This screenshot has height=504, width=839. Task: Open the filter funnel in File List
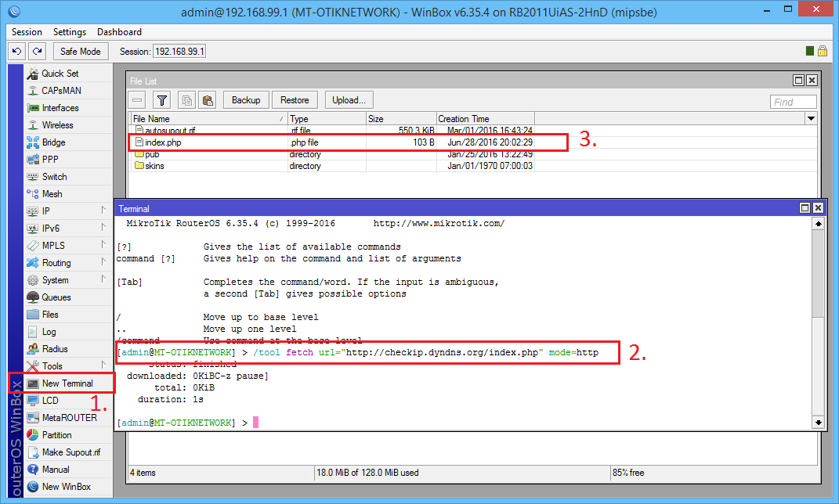(x=161, y=100)
